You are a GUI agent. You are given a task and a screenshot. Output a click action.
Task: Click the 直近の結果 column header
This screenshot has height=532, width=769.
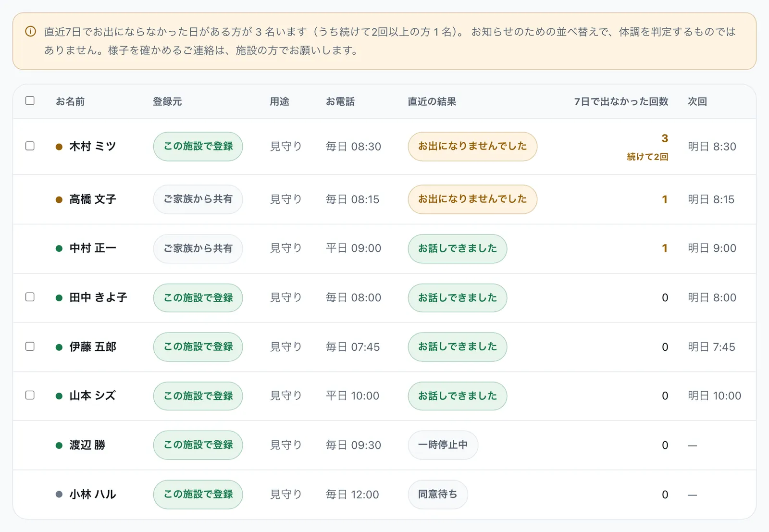tap(432, 101)
